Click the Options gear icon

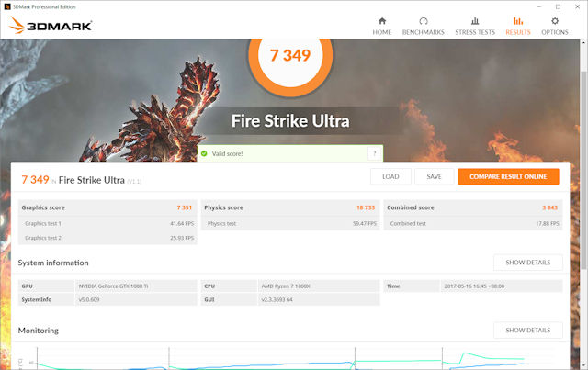tap(555, 21)
